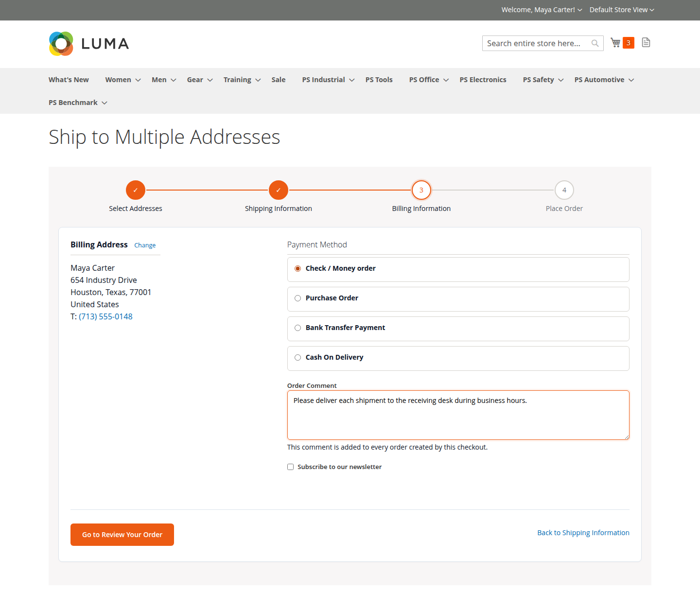Expand the PS Industrial menu chevron
Viewport: 700px width, 593px height.
pos(352,80)
